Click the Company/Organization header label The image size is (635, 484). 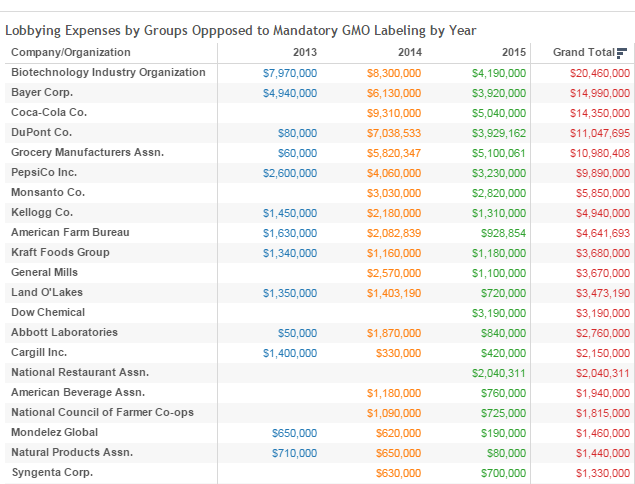click(71, 52)
